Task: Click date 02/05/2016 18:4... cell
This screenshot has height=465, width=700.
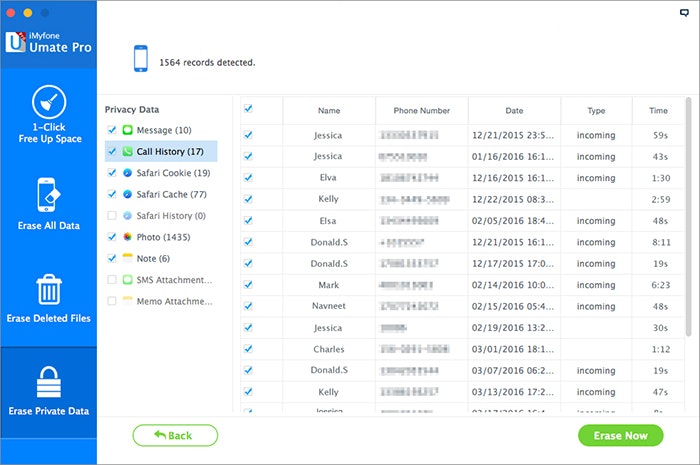Action: 513,220
